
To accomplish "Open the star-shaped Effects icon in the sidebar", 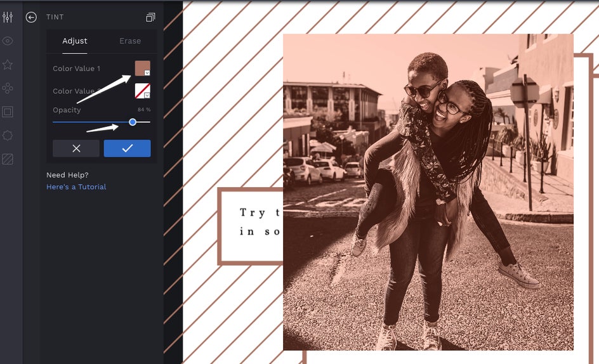I will point(8,65).
